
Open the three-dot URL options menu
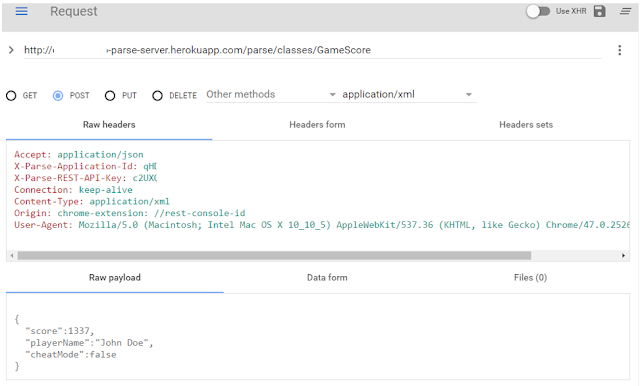[x=620, y=50]
